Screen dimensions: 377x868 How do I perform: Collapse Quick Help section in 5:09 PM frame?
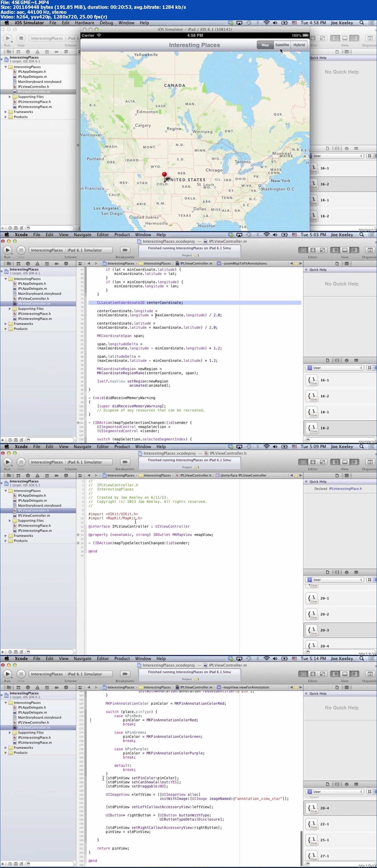[306, 482]
